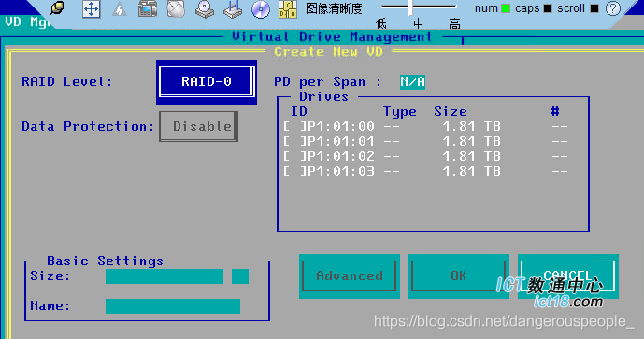Image resolution: width=644 pixels, height=339 pixels.
Task: Select the VD Mgmt tab
Action: coord(27,22)
